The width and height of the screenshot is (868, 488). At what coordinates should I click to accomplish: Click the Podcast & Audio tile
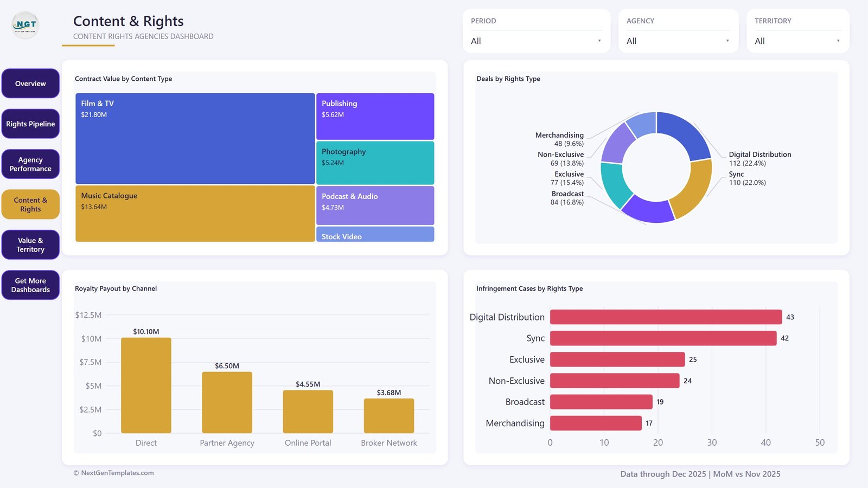coord(375,206)
